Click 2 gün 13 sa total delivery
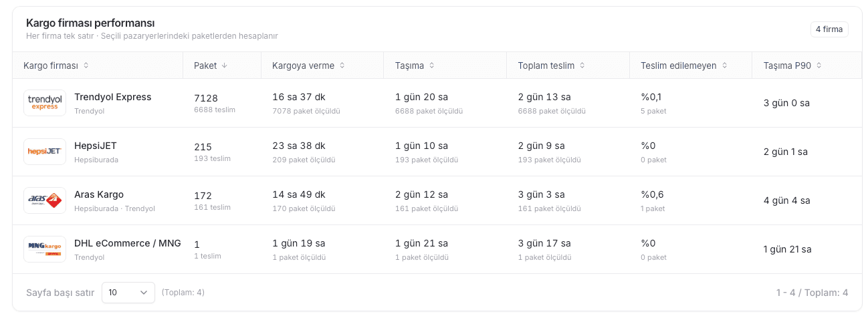The height and width of the screenshot is (320, 868). 544,97
